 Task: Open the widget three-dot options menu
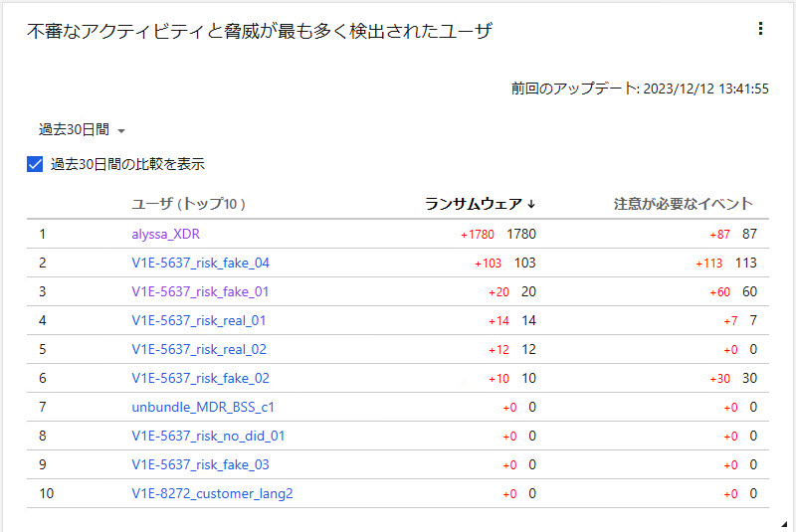tap(760, 30)
